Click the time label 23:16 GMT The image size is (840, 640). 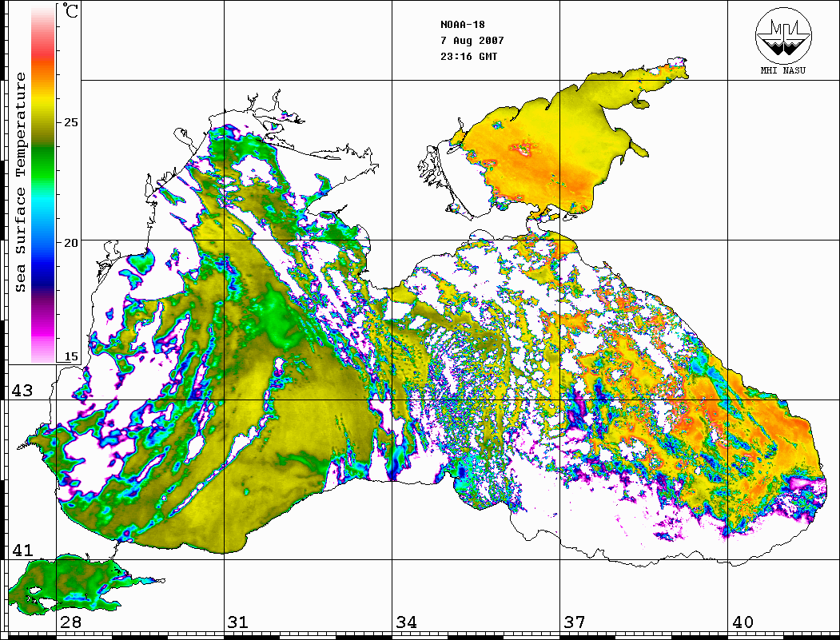(468, 56)
